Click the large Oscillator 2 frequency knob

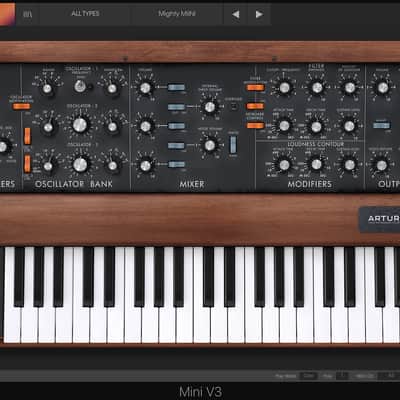tap(80, 125)
